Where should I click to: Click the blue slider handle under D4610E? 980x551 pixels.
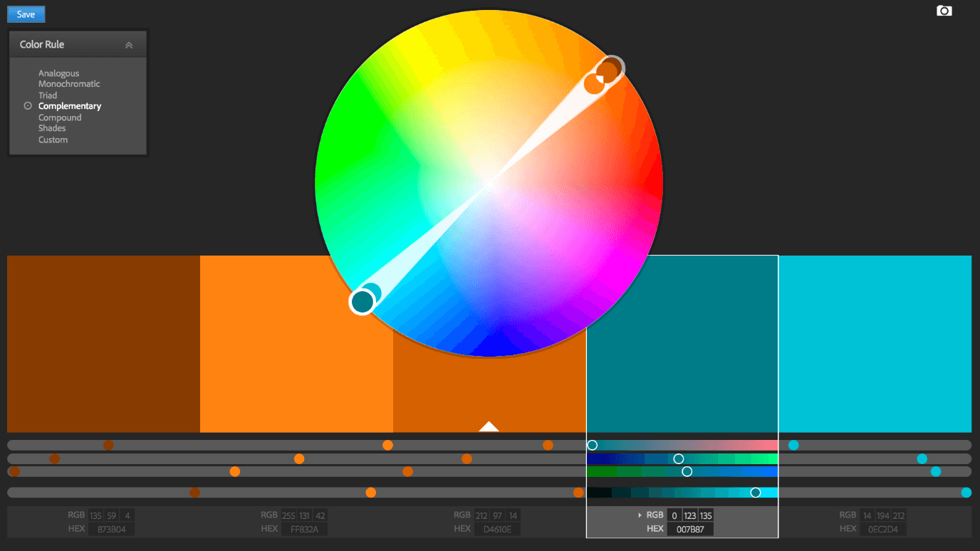[x=407, y=471]
